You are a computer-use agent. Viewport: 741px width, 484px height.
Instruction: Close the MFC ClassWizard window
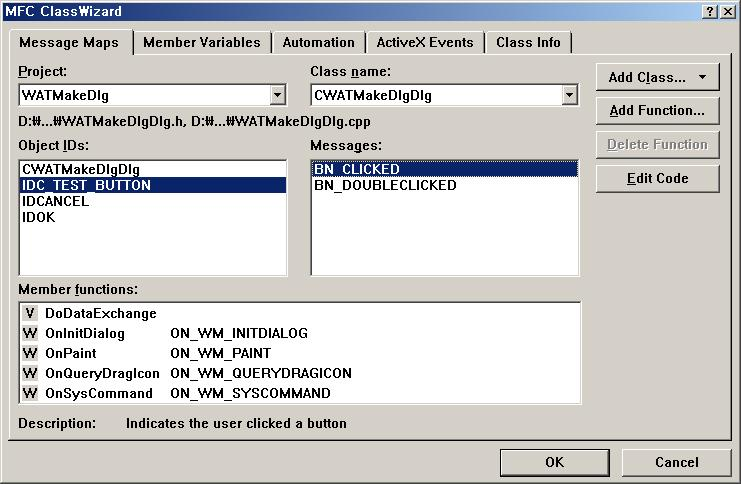coord(728,11)
